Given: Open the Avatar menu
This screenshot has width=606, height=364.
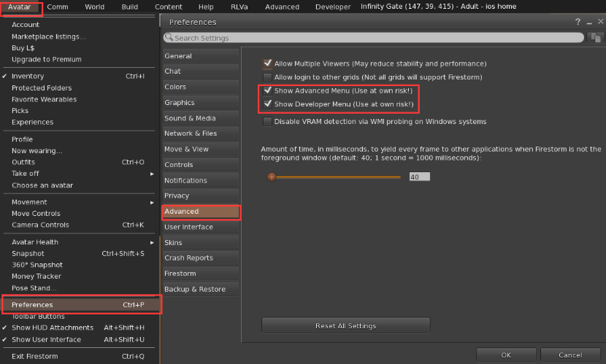Looking at the screenshot, I should [x=19, y=7].
